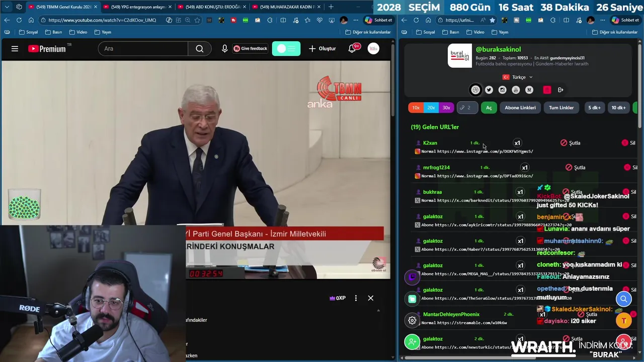Click the red square icon in profile bar

pos(547,90)
